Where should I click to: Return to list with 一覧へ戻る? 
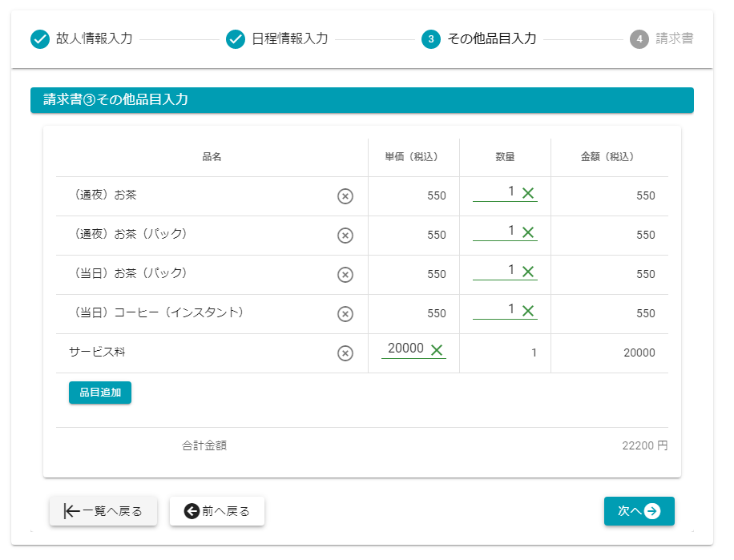(103, 511)
